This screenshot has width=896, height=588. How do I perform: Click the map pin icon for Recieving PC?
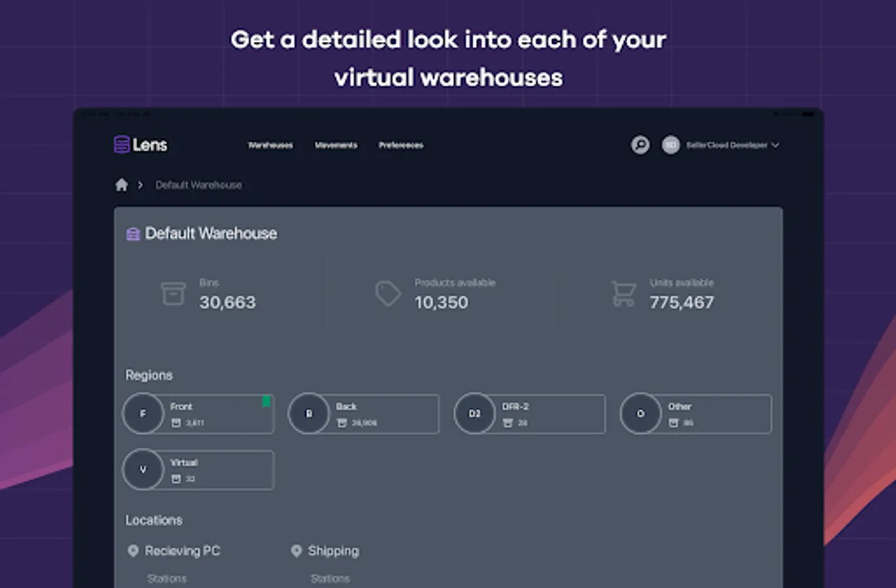[x=133, y=551]
